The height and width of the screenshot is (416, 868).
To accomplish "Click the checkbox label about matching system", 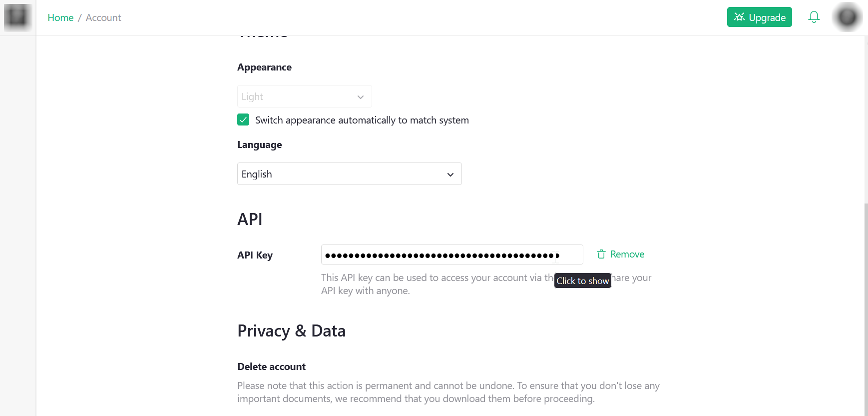I will click(x=362, y=120).
